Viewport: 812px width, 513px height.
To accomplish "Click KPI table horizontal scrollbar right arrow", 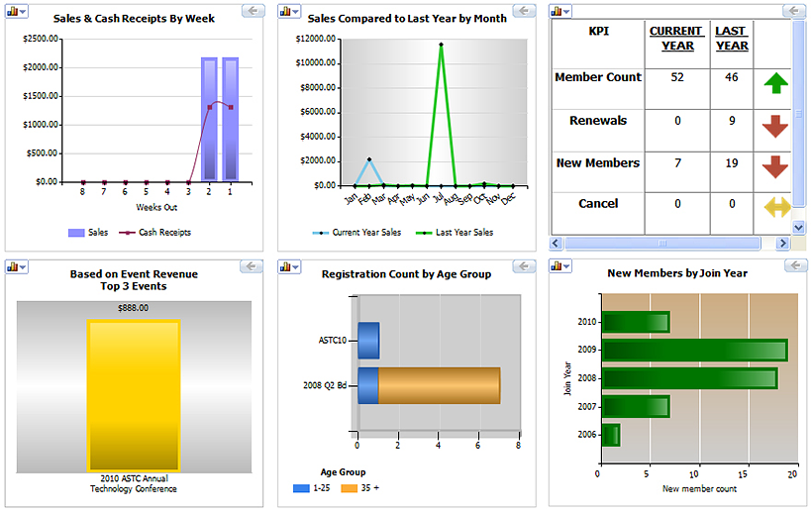I will 784,243.
